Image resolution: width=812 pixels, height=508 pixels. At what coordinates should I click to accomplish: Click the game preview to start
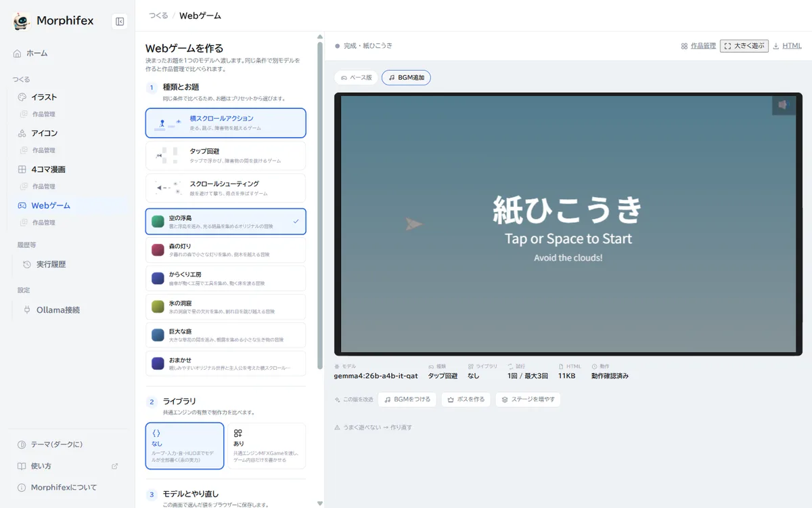(568, 224)
